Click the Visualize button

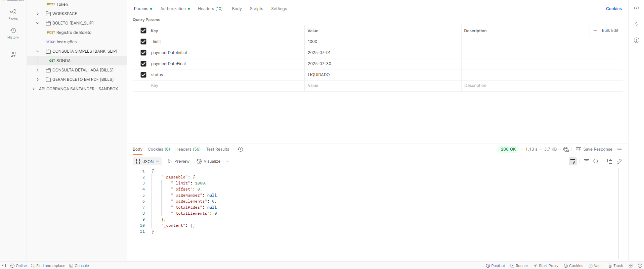click(209, 161)
